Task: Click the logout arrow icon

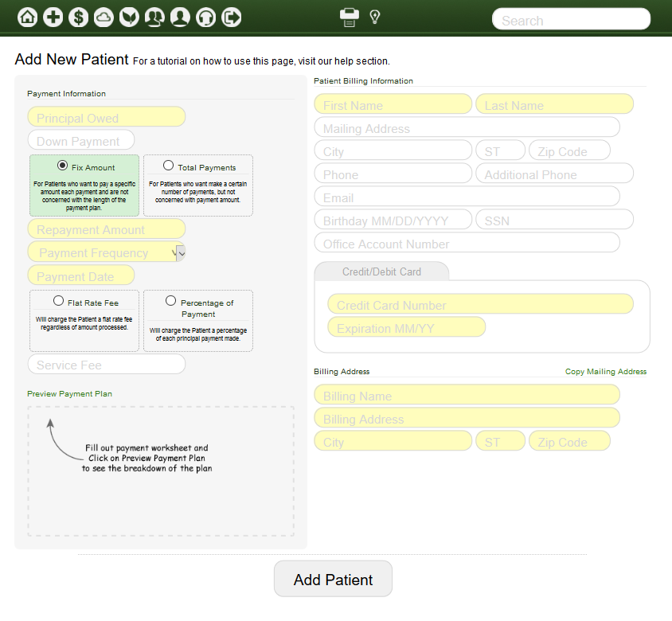Action: [x=232, y=18]
